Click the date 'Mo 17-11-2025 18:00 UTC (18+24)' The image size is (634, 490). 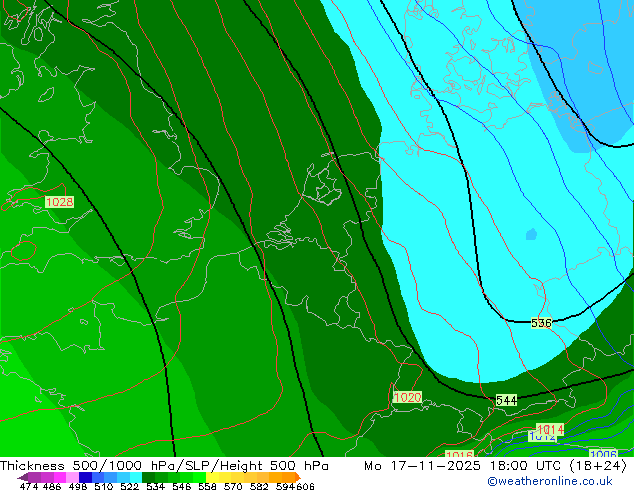495,466
